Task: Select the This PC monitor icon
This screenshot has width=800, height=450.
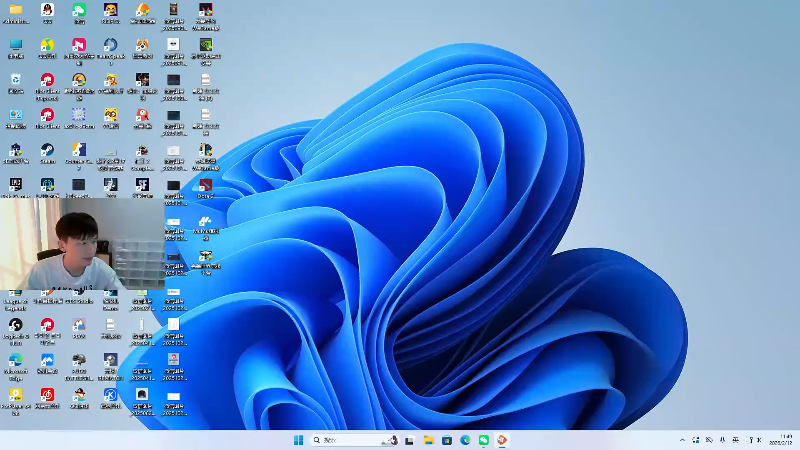Action: (x=16, y=45)
